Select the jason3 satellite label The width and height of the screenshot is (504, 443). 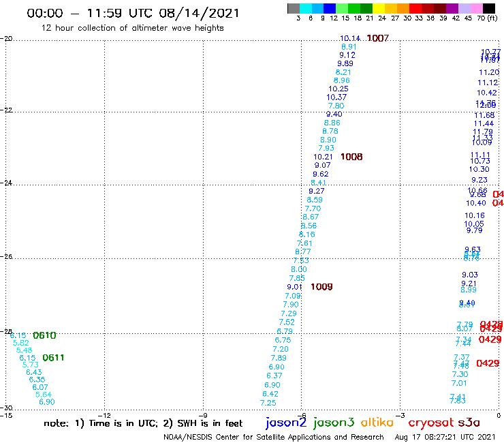tap(334, 423)
